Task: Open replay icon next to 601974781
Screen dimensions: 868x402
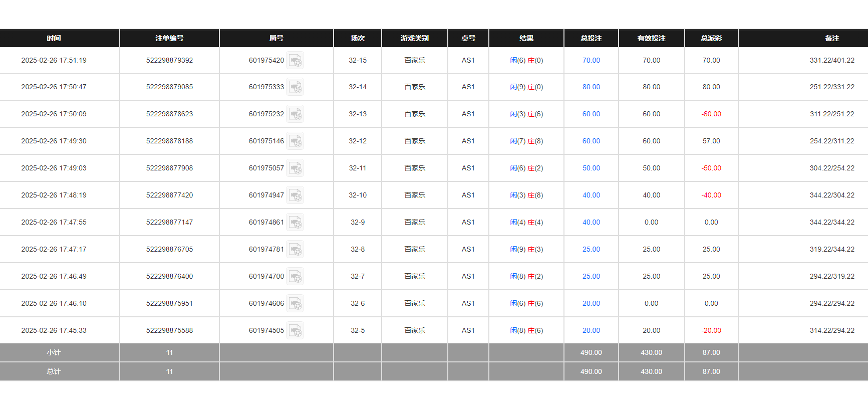Action: 295,250
